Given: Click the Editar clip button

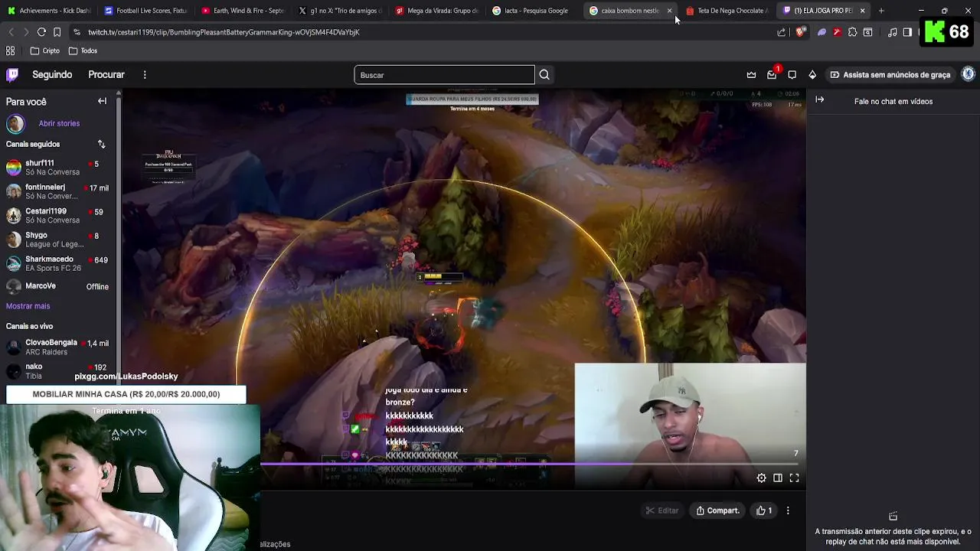Looking at the screenshot, I should point(661,510).
